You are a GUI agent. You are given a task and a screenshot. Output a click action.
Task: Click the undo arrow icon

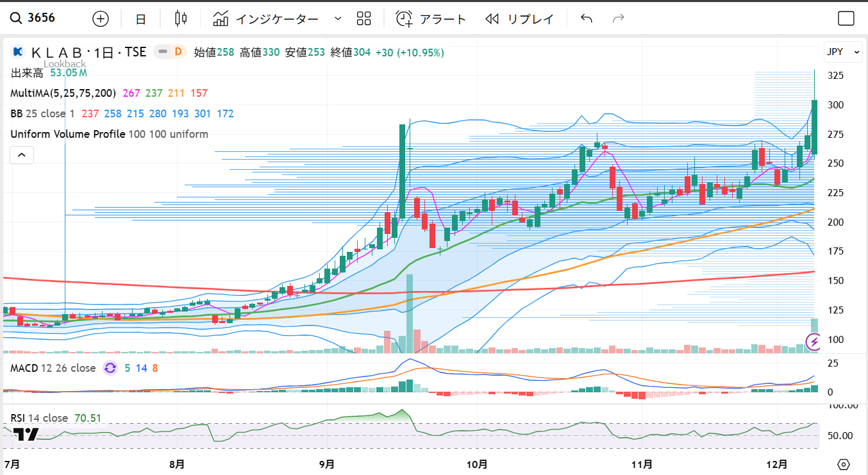coord(586,19)
